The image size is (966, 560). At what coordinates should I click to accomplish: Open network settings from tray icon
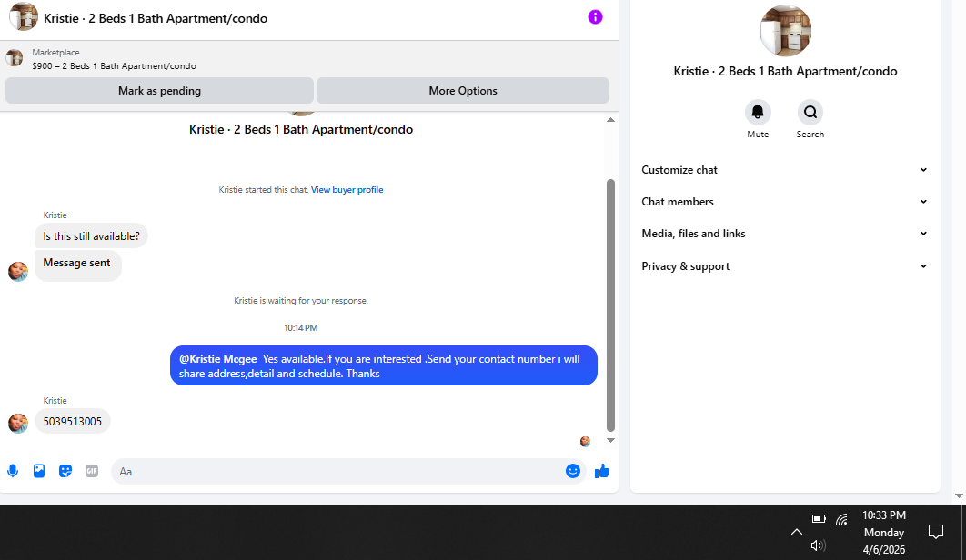841,519
